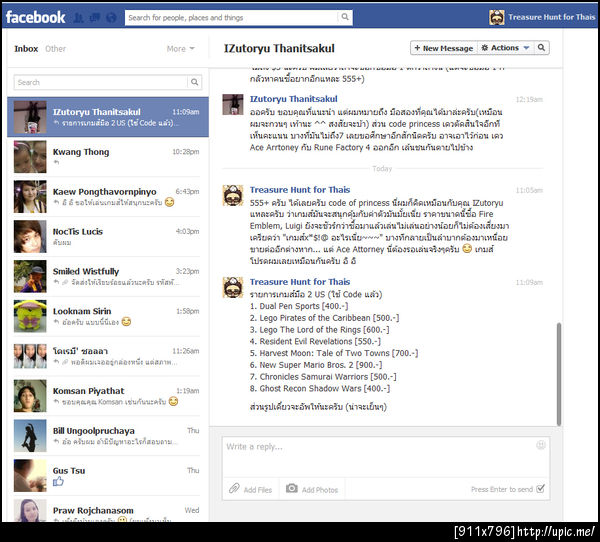Click IZutoryu avatar beside 12:19am message
The height and width of the screenshot is (542, 600).
click(233, 104)
